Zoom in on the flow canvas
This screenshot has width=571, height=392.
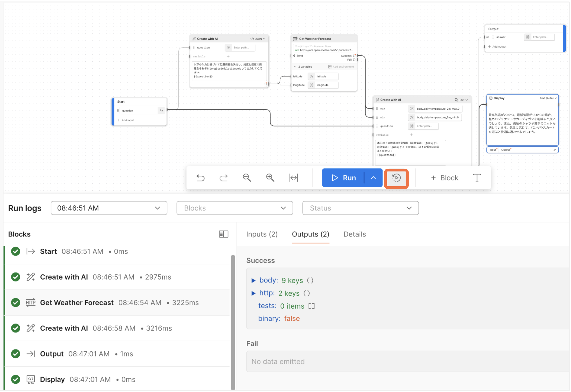click(x=270, y=178)
